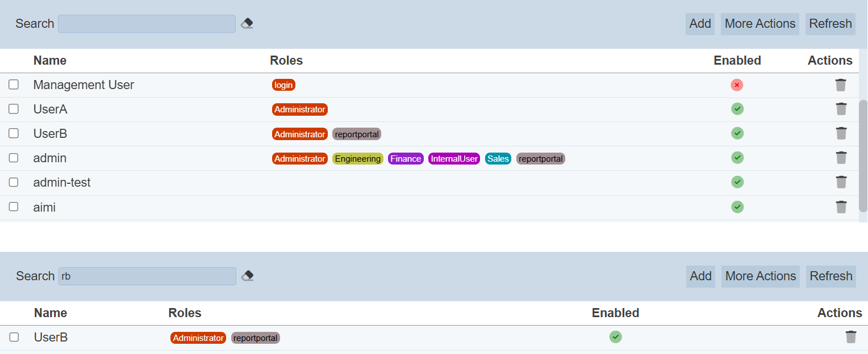The width and height of the screenshot is (868, 354).
Task: Click the trash icon in the admin-test row
Action: [x=841, y=182]
